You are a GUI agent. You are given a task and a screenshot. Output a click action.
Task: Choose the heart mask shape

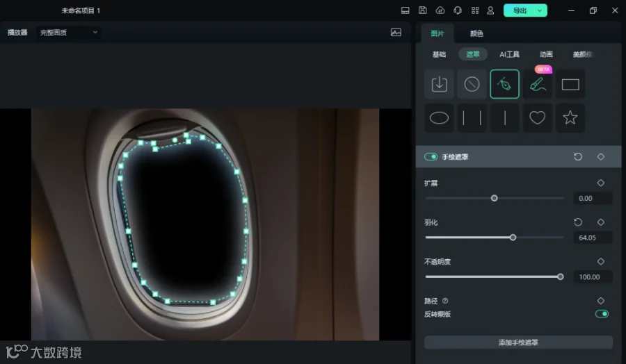click(538, 118)
